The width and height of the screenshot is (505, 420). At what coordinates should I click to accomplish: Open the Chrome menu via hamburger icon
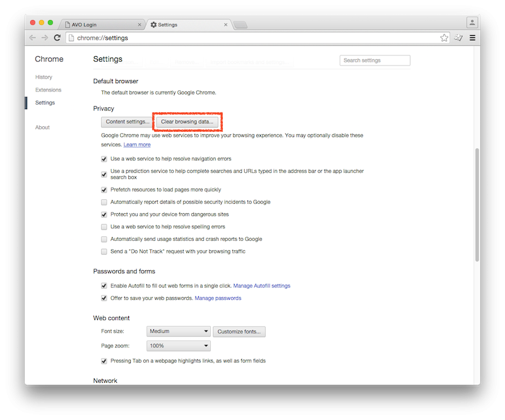tap(472, 37)
